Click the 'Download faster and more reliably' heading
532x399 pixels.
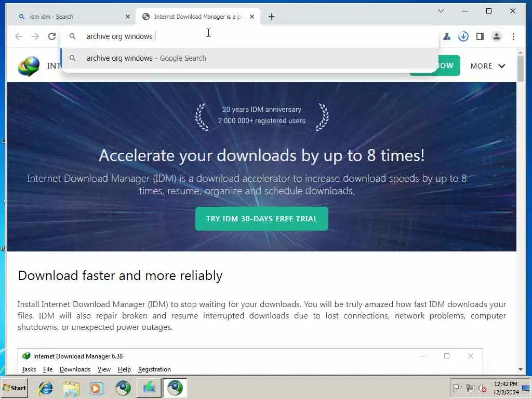[120, 275]
